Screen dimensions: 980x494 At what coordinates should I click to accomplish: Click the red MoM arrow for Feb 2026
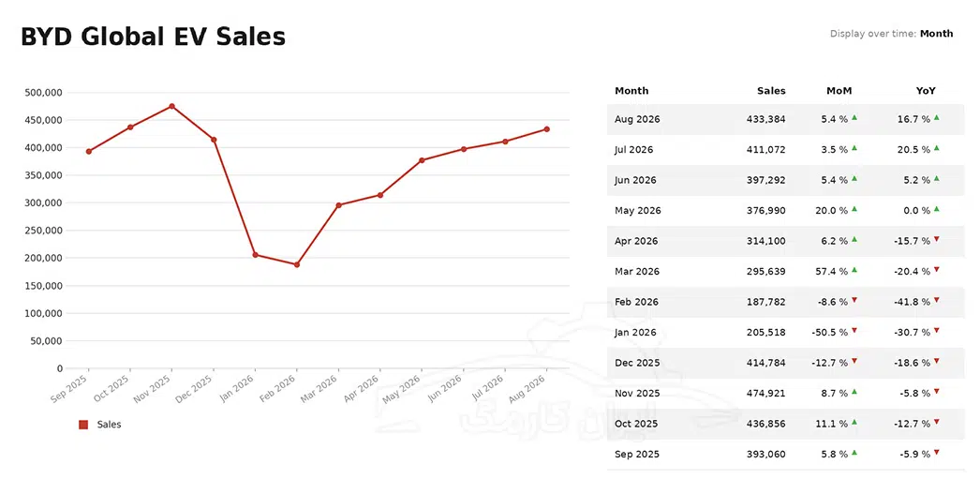click(x=854, y=300)
